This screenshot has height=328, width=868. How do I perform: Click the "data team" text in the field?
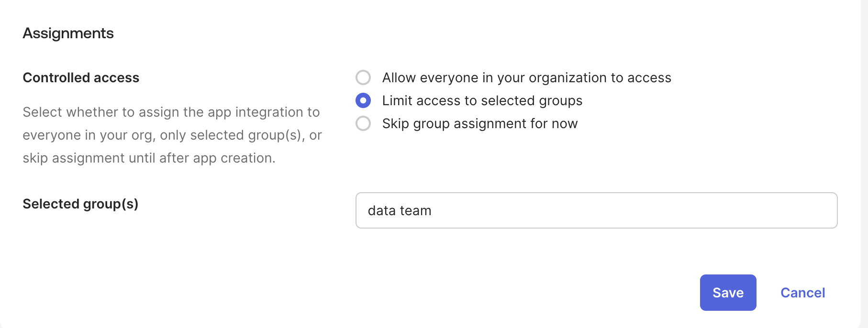pyautogui.click(x=400, y=211)
